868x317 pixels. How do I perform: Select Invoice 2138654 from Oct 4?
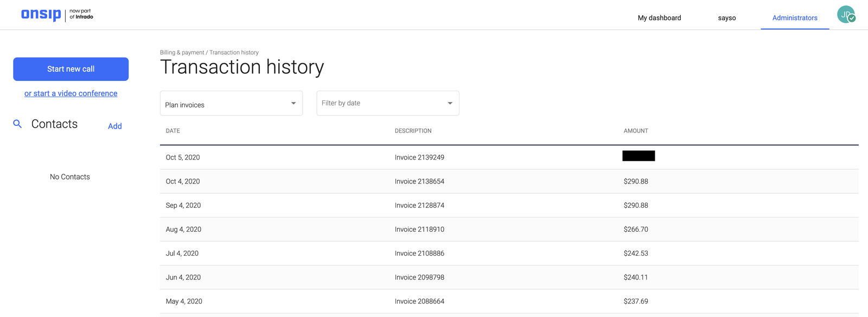(419, 181)
